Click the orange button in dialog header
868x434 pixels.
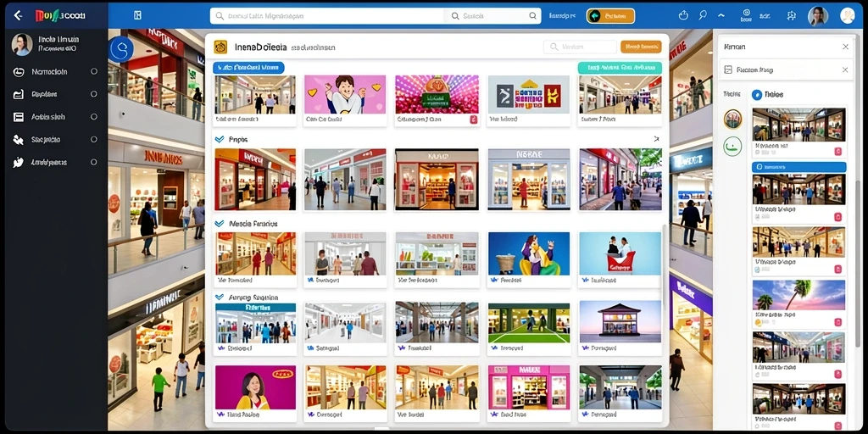click(x=641, y=47)
